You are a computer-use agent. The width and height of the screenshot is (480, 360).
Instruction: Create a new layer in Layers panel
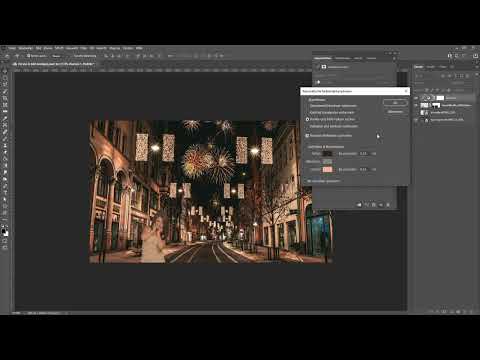coord(465,311)
